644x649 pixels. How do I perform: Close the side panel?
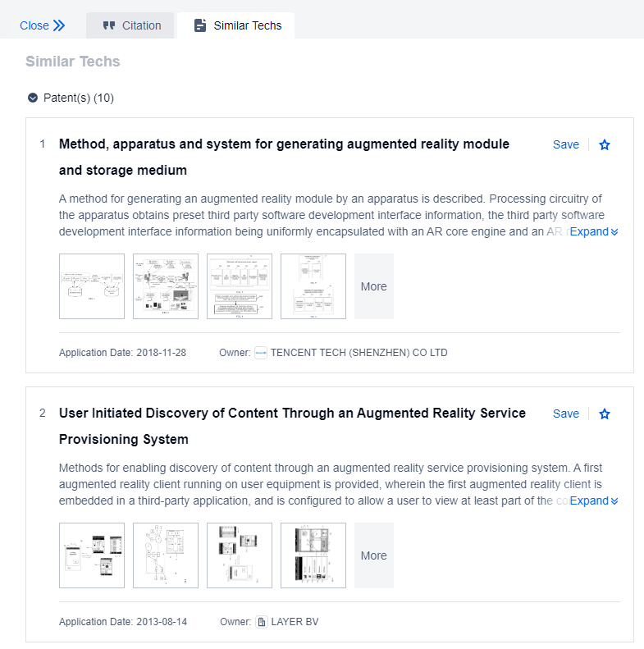[42, 25]
